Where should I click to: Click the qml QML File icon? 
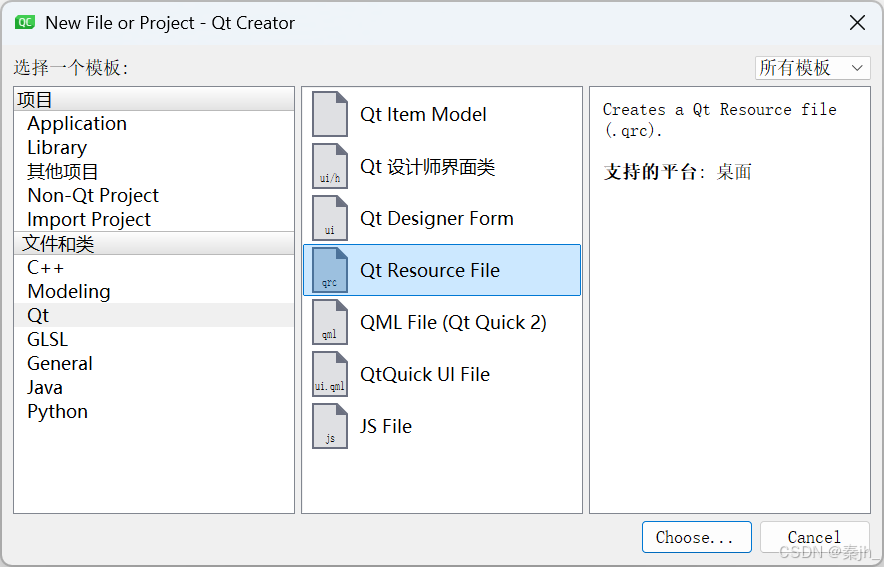pos(330,322)
